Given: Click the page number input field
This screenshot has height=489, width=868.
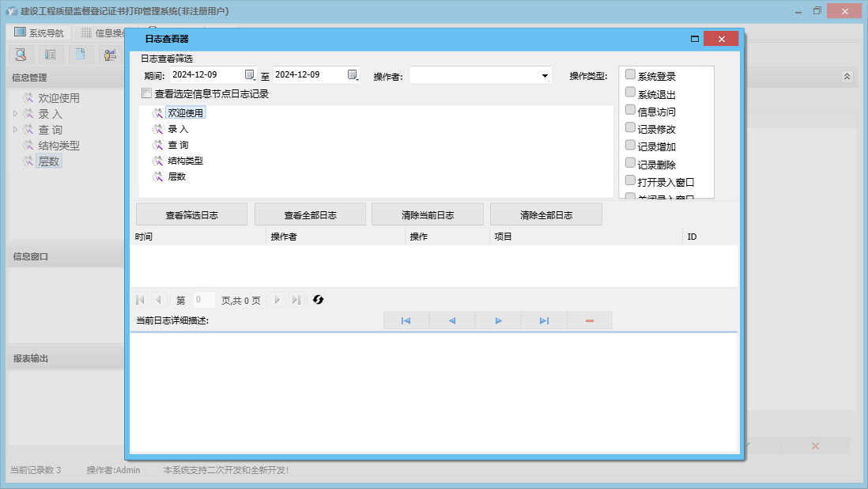Looking at the screenshot, I should coord(204,300).
